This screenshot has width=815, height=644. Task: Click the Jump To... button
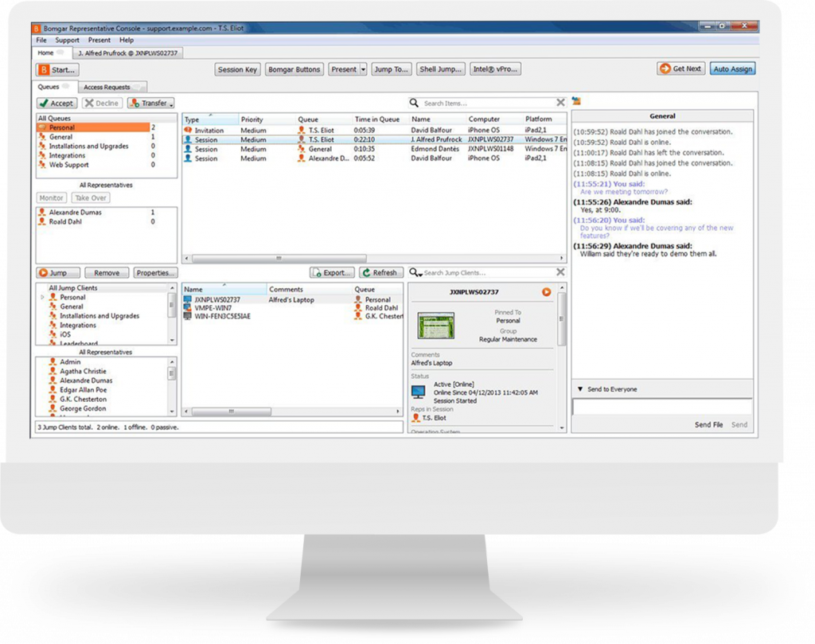tap(392, 69)
